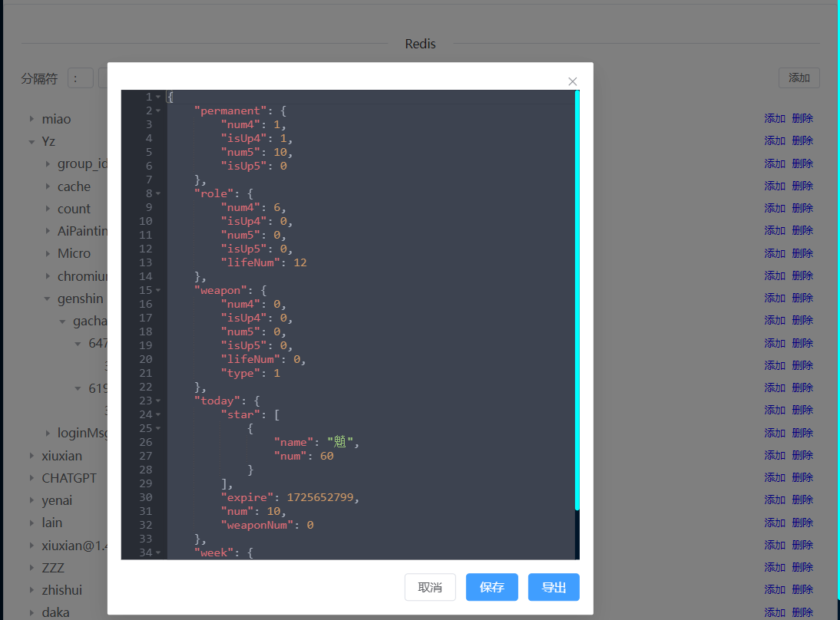Fold the "star" array on line 24
This screenshot has width=840, height=620.
158,415
